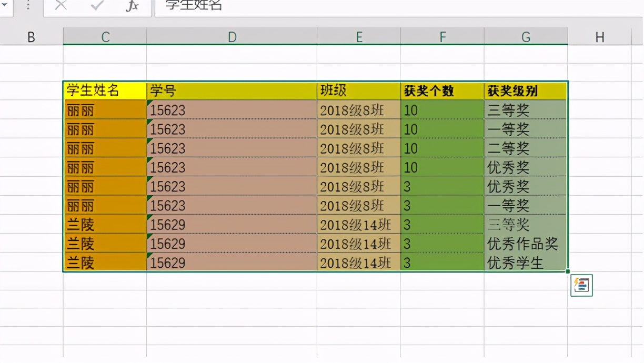This screenshot has width=644, height=363.
Task: Open the Insert Function fx dialog
Action: 132,5
